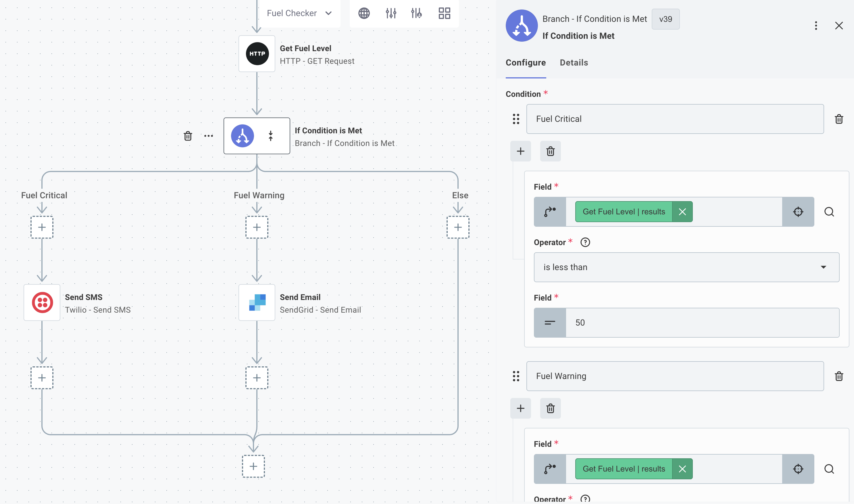Click the globe icon in the top toolbar

pyautogui.click(x=364, y=13)
